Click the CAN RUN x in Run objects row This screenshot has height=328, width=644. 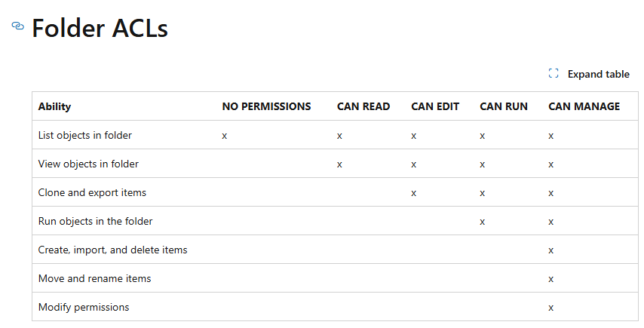[x=482, y=222]
